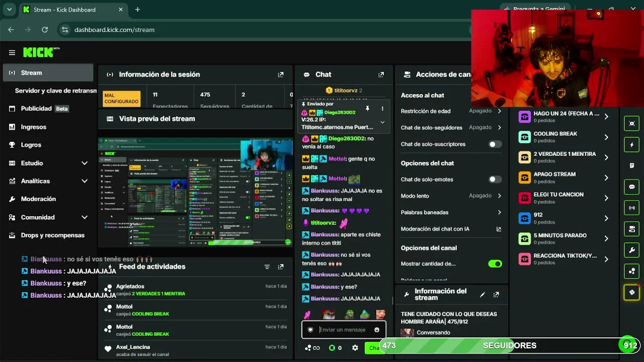Click the channel points icon in right sidebar
This screenshot has height=362, width=644.
(632, 271)
